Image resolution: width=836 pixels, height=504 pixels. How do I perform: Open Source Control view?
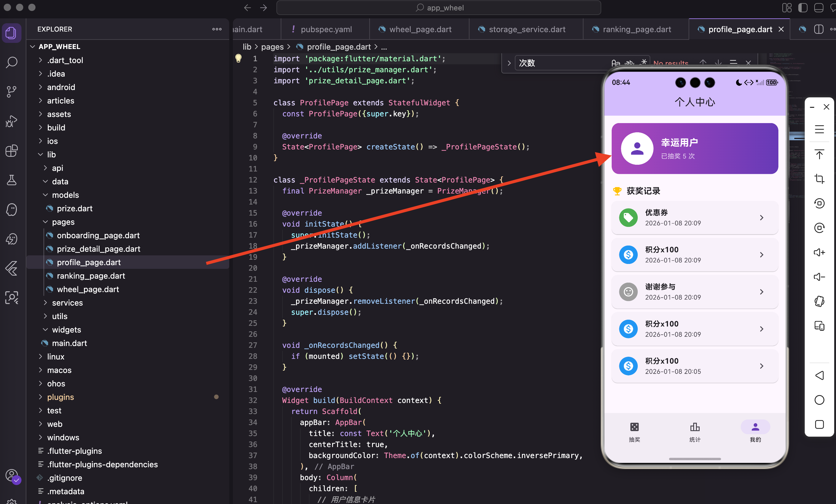point(12,92)
